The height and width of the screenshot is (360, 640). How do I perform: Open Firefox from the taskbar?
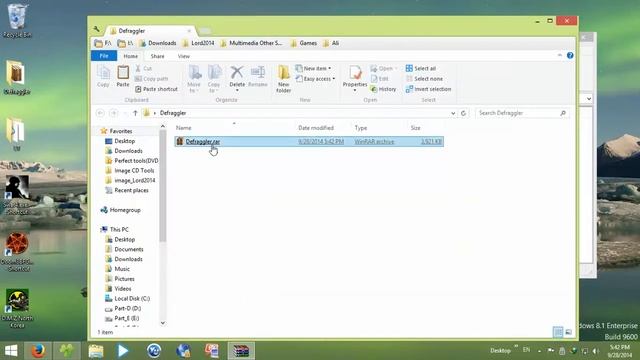[x=38, y=351]
